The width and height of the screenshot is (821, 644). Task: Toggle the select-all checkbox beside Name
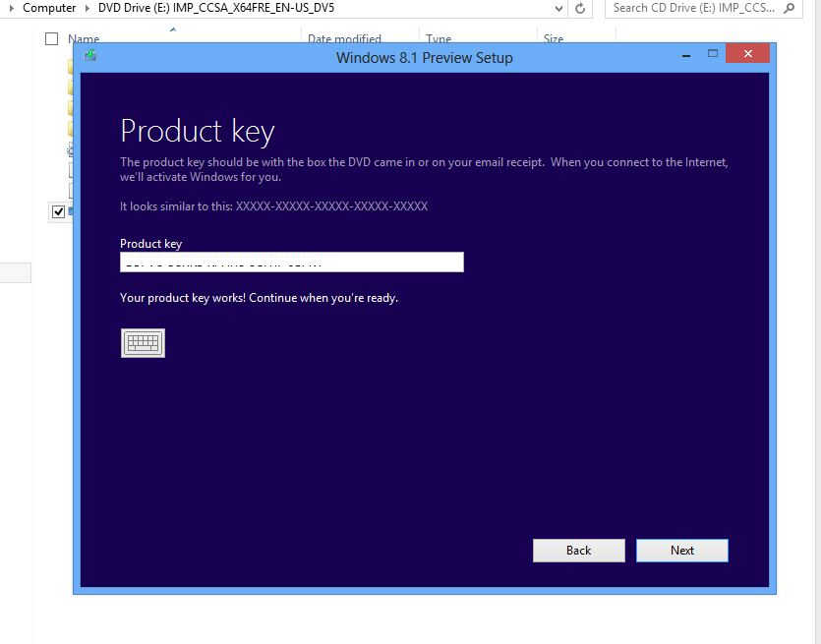click(51, 38)
